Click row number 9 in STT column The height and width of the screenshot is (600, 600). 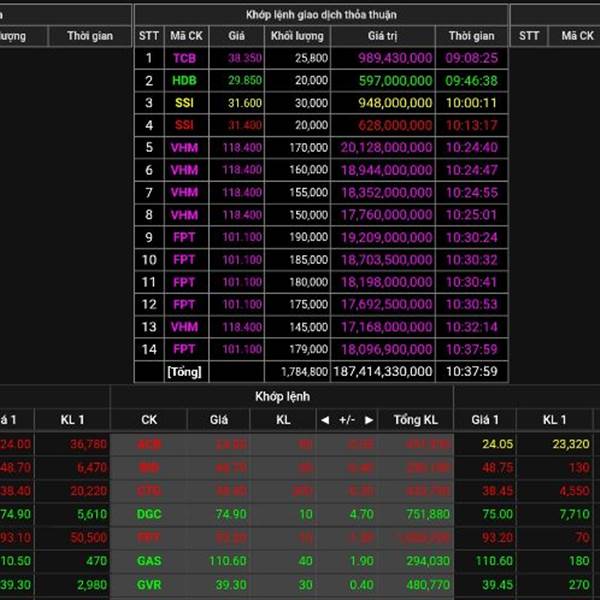point(149,237)
